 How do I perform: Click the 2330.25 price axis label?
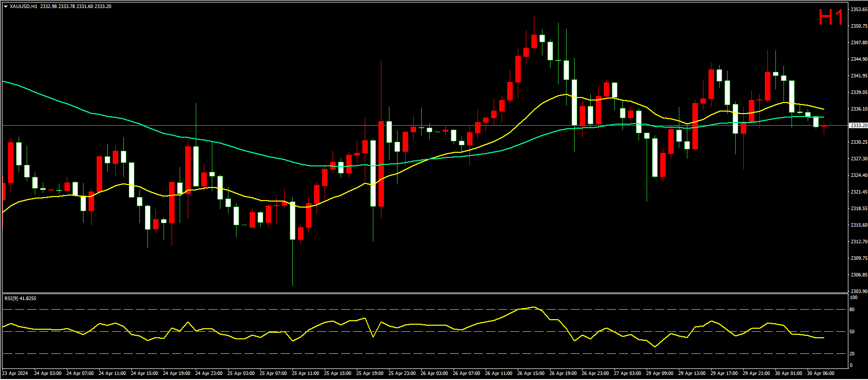click(858, 142)
